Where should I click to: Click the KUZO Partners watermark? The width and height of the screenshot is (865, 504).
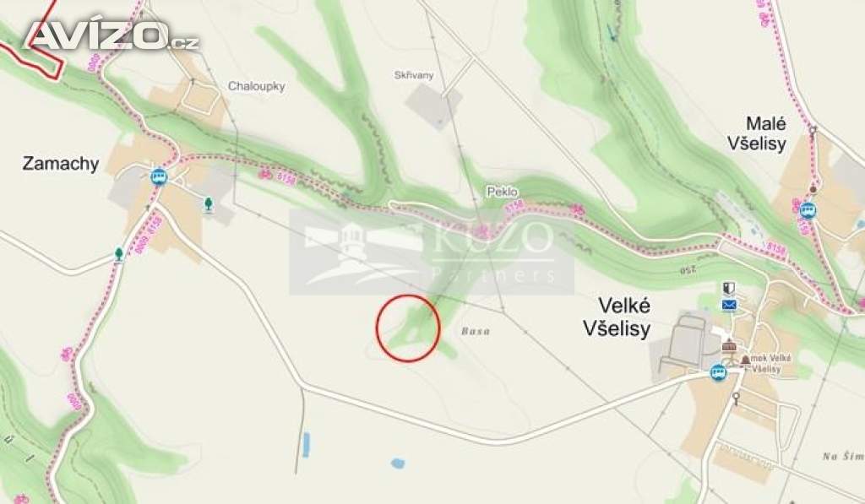point(432,252)
